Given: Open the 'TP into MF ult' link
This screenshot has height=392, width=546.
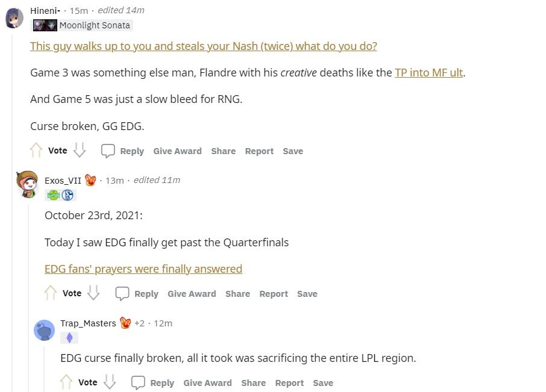Looking at the screenshot, I should (x=428, y=73).
